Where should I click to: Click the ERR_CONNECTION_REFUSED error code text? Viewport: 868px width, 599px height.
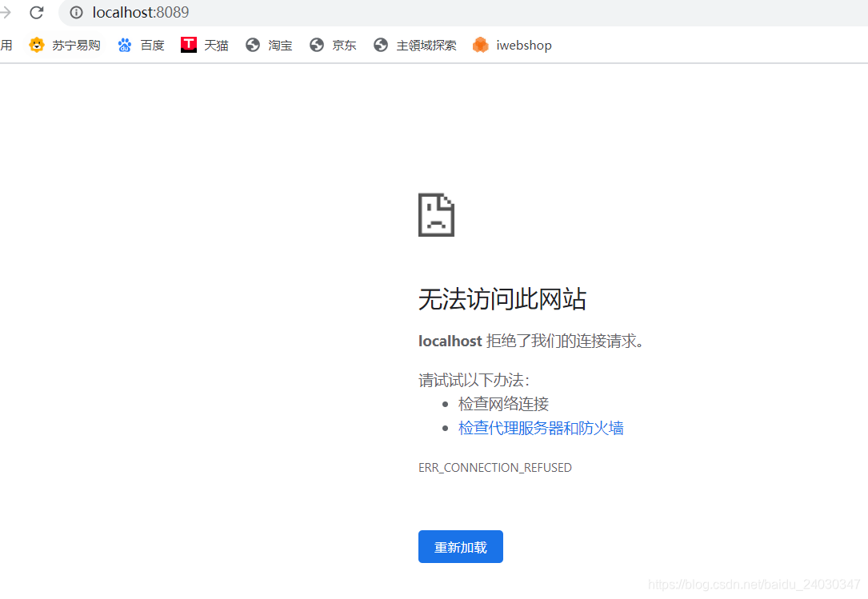pos(495,468)
